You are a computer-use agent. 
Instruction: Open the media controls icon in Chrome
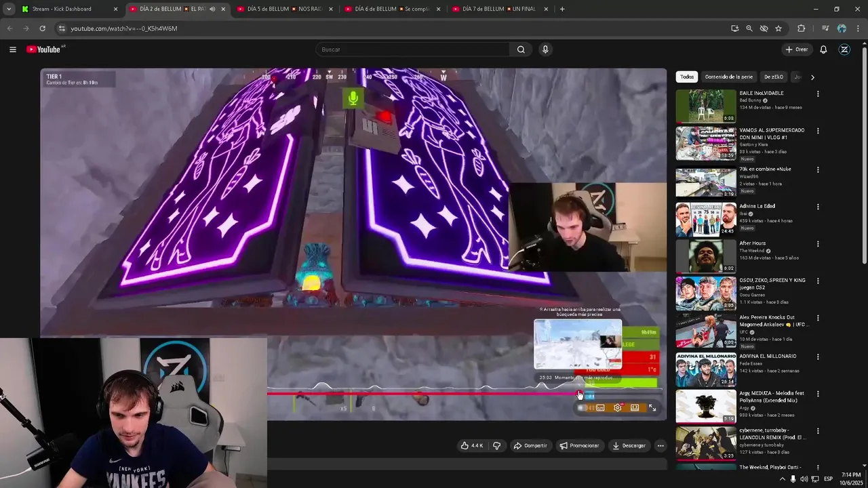[825, 28]
